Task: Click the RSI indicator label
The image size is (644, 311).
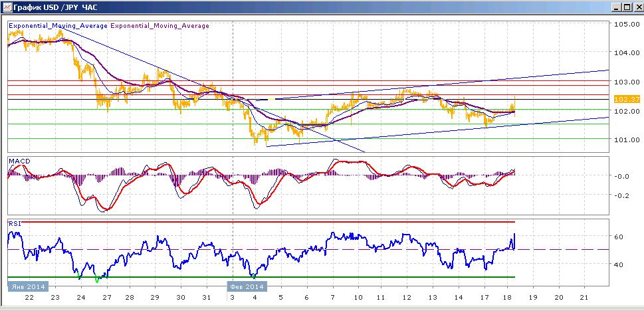Action: pos(15,224)
